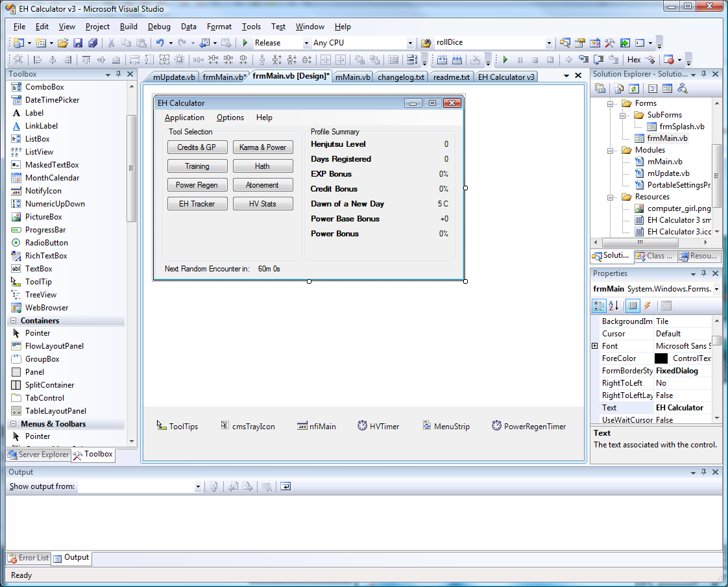This screenshot has height=587, width=728.
Task: Click Refresh in the Solution Explorer toolbar
Action: click(634, 88)
